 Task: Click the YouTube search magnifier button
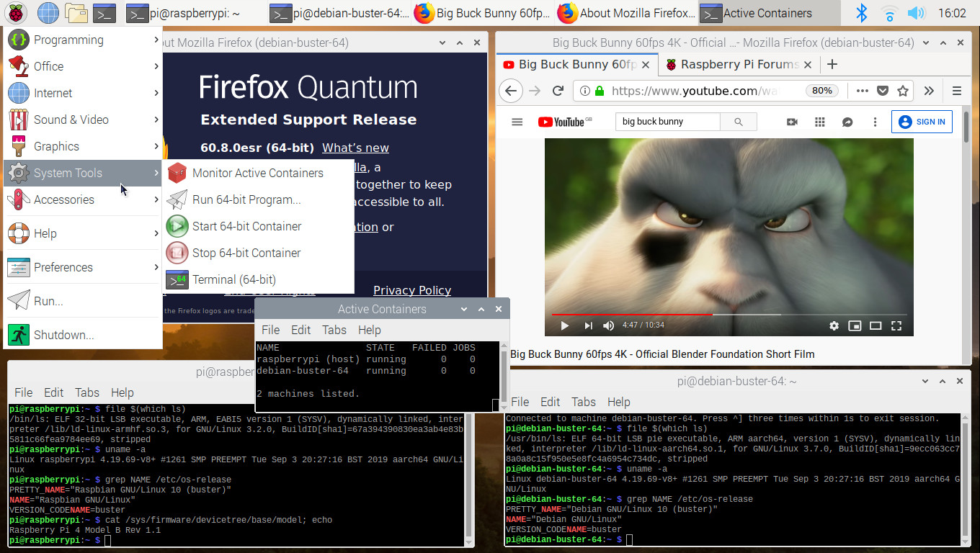coord(738,122)
